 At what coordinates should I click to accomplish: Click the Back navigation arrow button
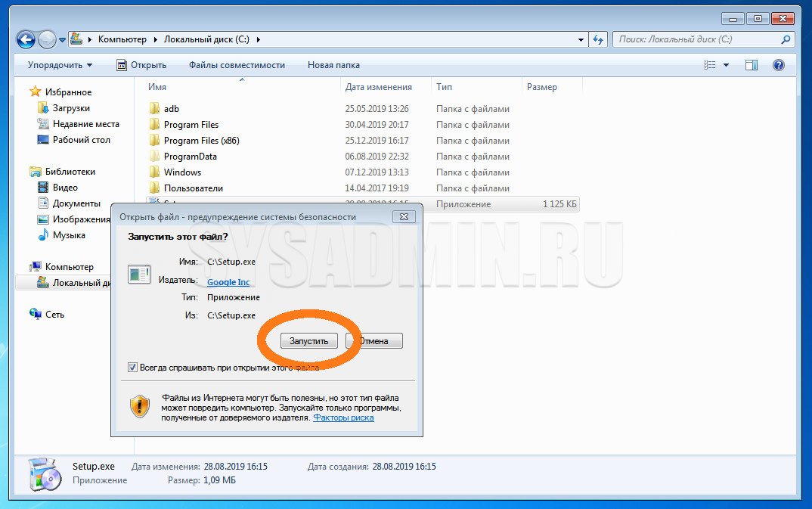26,39
